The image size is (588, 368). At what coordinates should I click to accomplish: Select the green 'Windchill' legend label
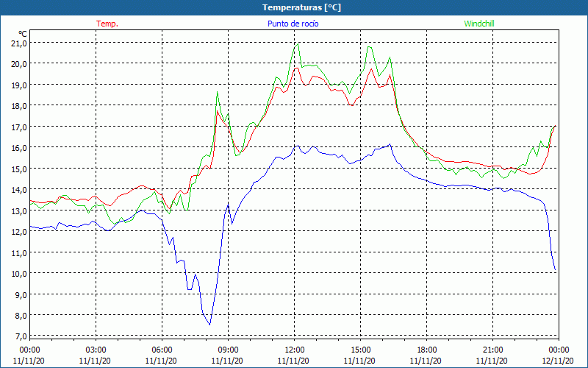click(x=479, y=24)
